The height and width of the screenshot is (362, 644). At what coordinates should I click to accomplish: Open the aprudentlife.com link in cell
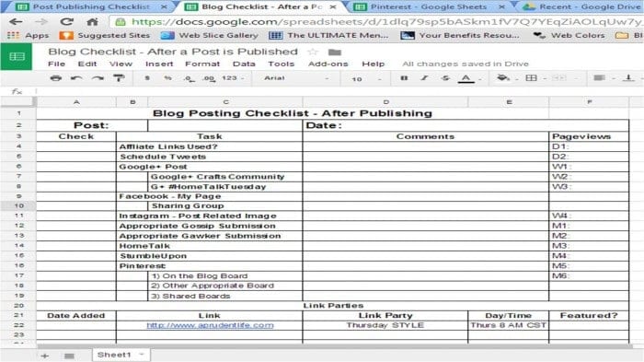(210, 325)
